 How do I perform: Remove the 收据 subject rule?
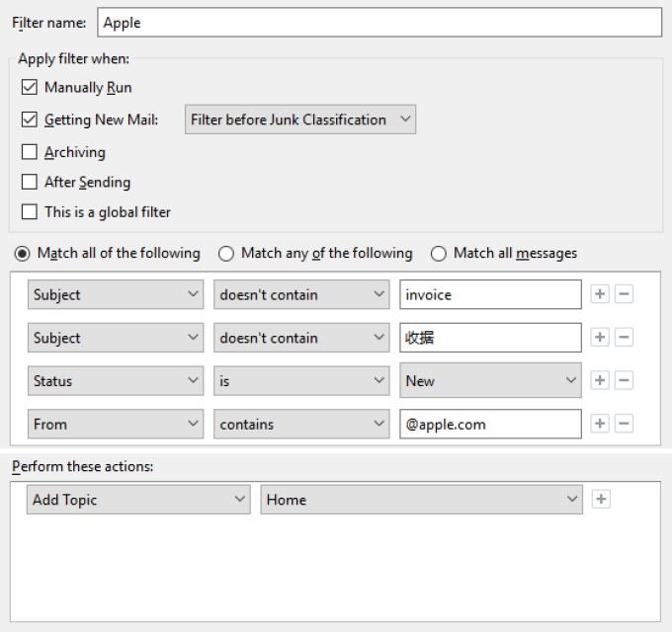click(x=624, y=338)
